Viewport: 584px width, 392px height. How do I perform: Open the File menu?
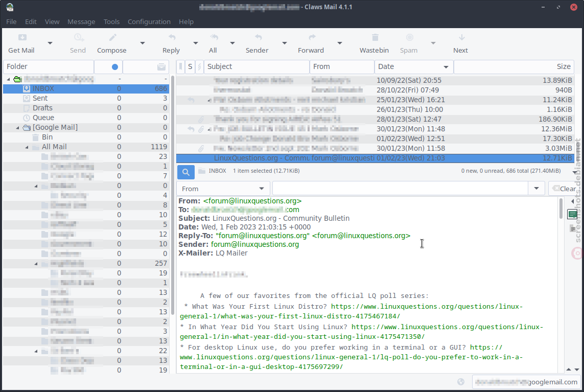click(11, 21)
